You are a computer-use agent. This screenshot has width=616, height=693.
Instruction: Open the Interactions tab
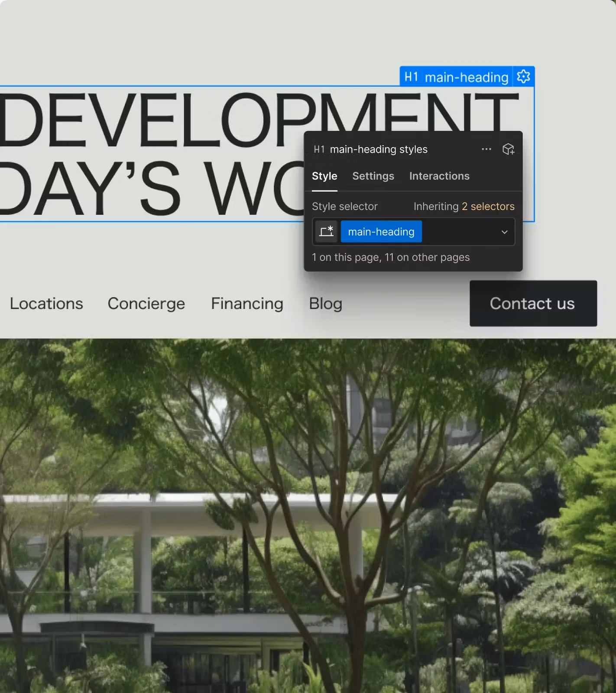tap(439, 176)
